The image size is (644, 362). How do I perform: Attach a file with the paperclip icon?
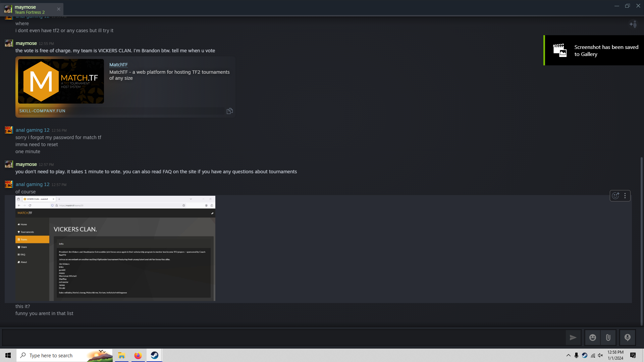[x=608, y=338]
